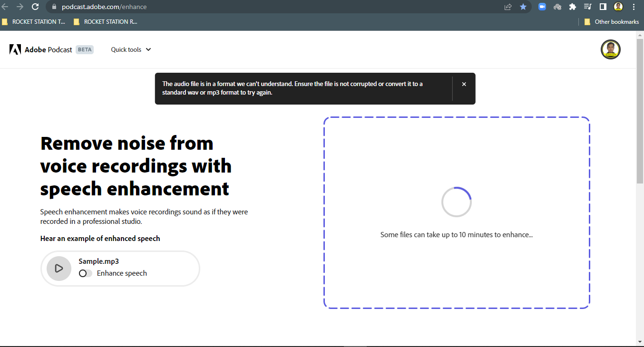Image resolution: width=644 pixels, height=347 pixels.
Task: Open Chrome's three-dot menu
Action: click(634, 7)
